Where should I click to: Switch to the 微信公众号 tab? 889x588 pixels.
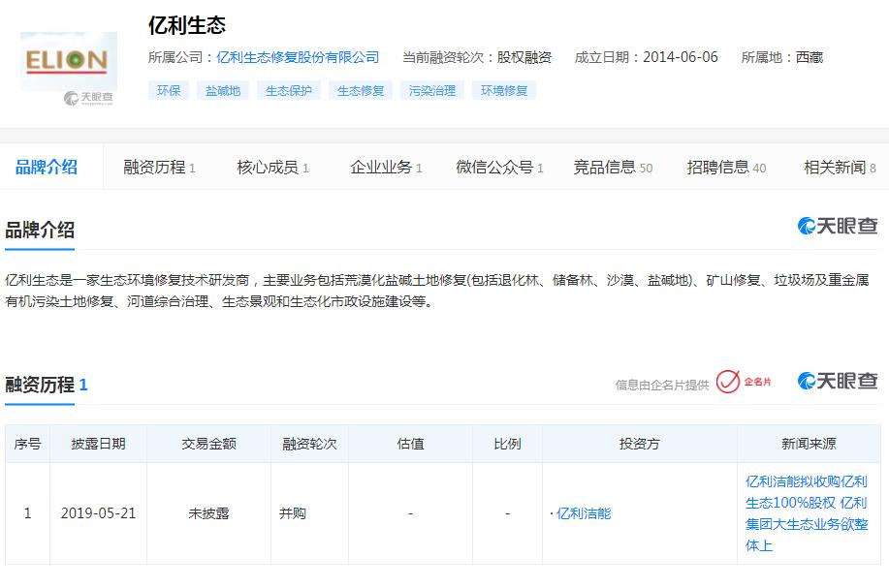pos(499,168)
